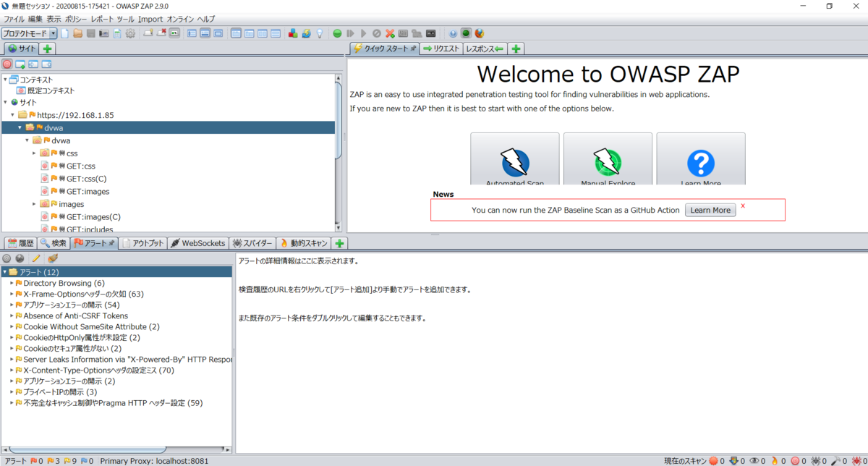Expand the css folder node
Screen dimensions: 868x466
click(34, 153)
